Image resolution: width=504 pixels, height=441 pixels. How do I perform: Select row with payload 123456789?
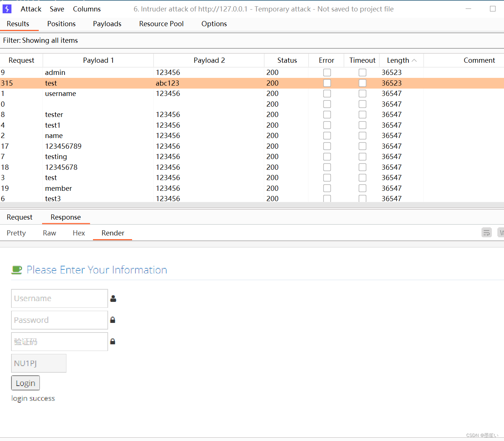coord(252,146)
